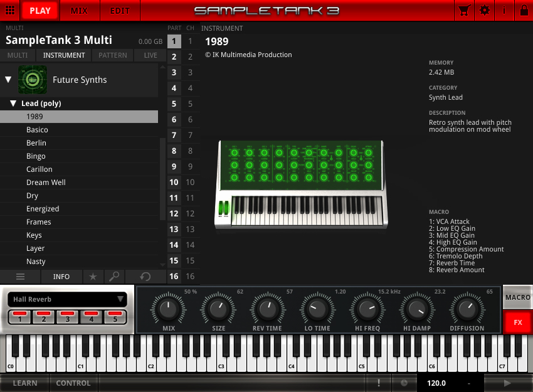Select part 1
Screen dimensions: 533x392
(x=174, y=41)
